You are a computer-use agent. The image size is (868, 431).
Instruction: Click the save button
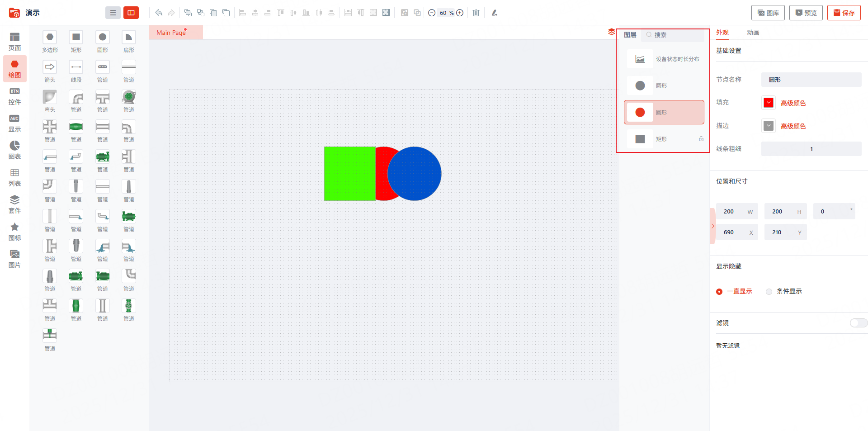point(844,13)
